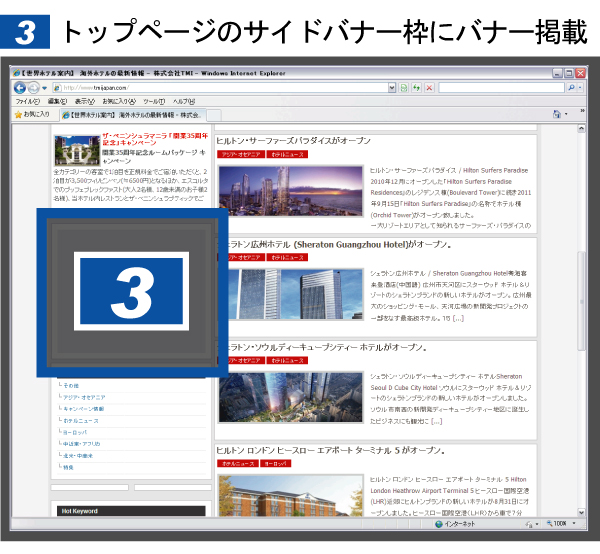Image resolution: width=600 pixels, height=554 pixels.
Task: Click the [...] more link in Guangzhou article
Action: coord(458,318)
